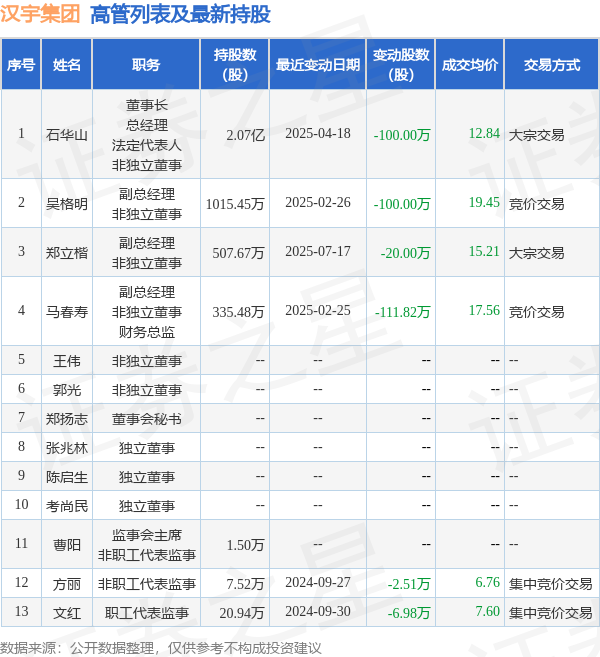
Task: Click the date 2025-07-17
Action: pyautogui.click(x=318, y=251)
